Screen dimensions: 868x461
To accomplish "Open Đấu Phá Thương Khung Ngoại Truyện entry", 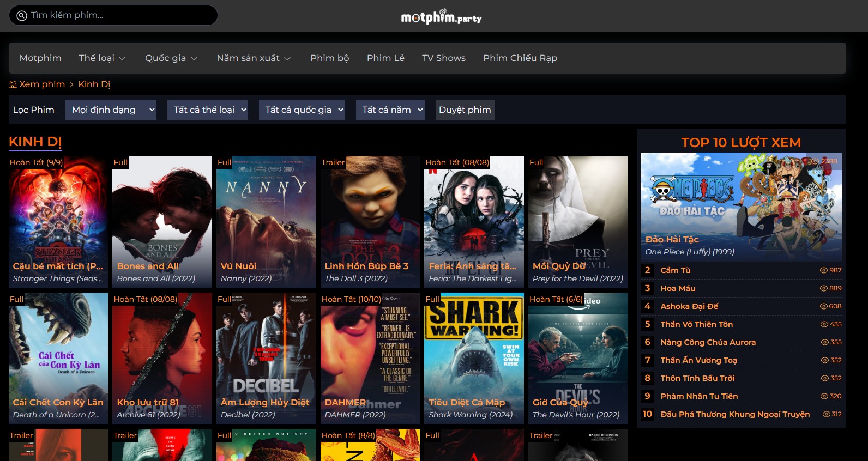I will [x=735, y=414].
